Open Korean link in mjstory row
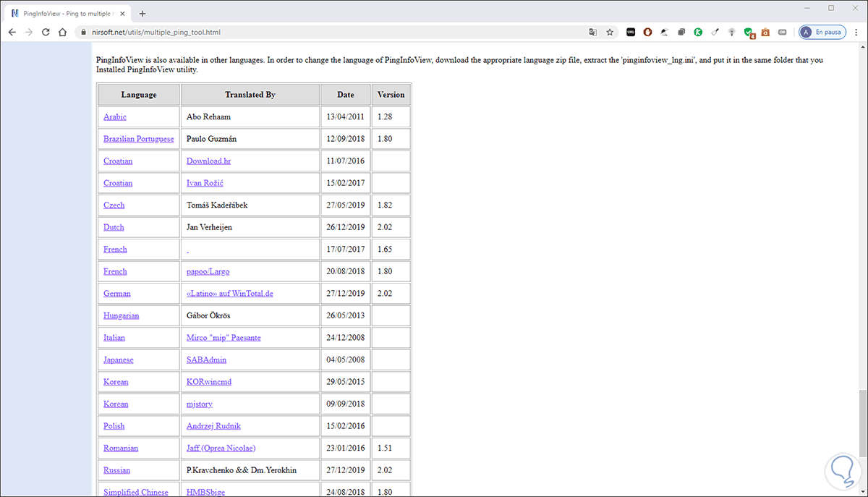This screenshot has width=868, height=497. click(x=116, y=404)
